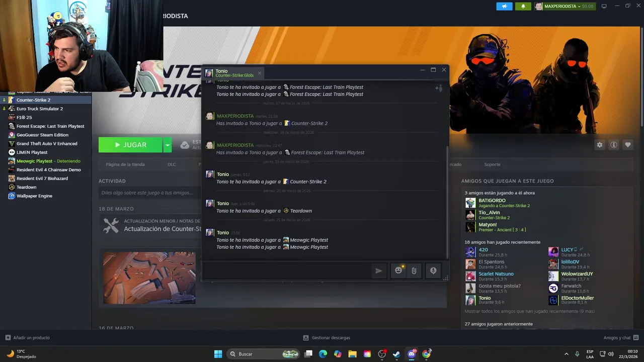This screenshot has height=362, width=644.
Task: Open Windows Start menu
Action: click(x=218, y=354)
